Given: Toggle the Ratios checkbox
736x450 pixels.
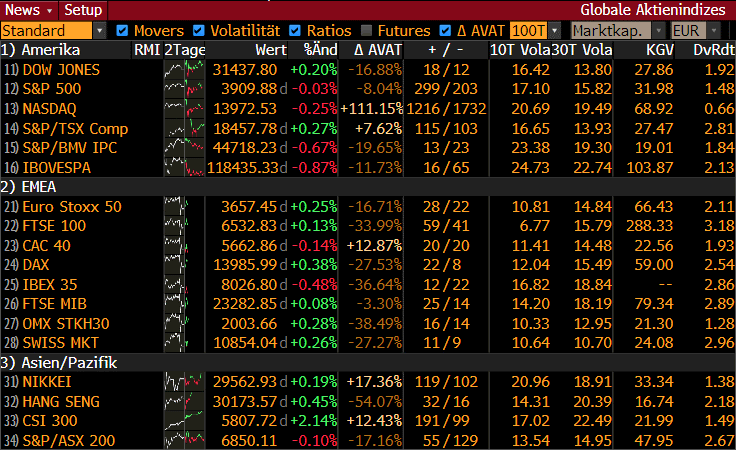Looking at the screenshot, I should [295, 31].
